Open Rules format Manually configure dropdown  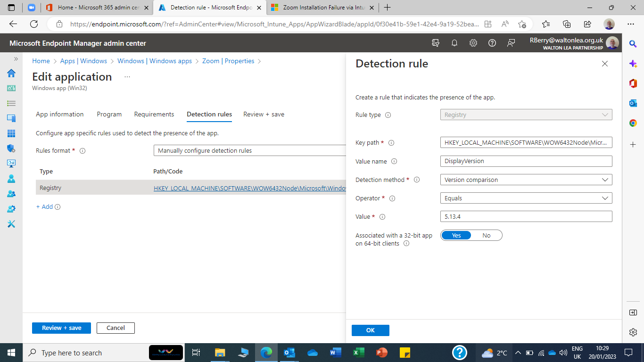250,150
